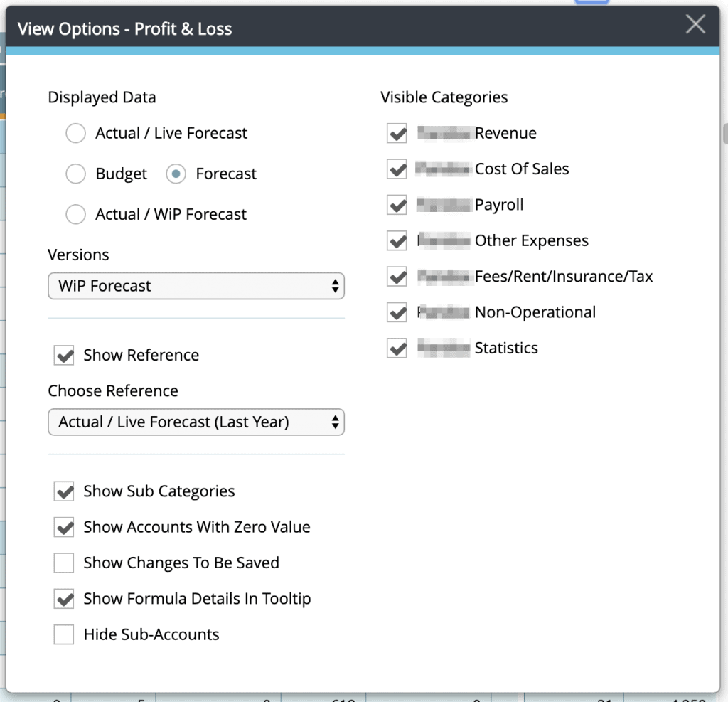Uncheck Show Formula Details In Tooltip
Screen dimensions: 728x702
(x=65, y=600)
